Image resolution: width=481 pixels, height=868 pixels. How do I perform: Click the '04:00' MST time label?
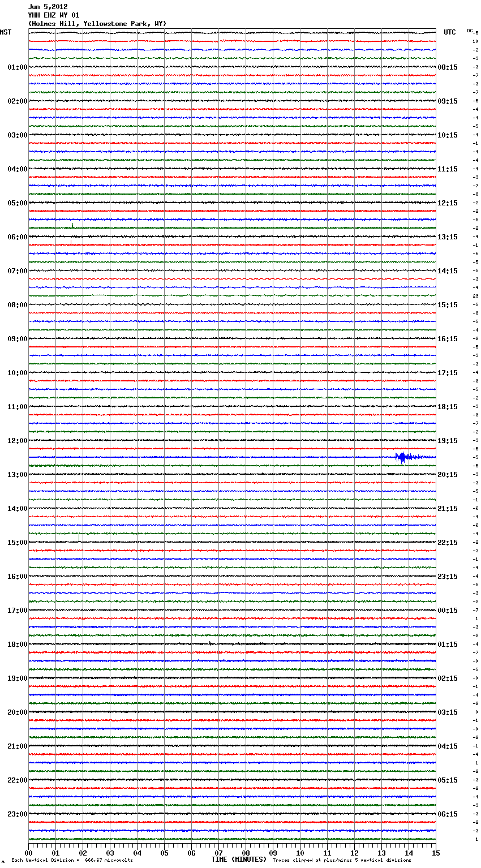(x=18, y=169)
